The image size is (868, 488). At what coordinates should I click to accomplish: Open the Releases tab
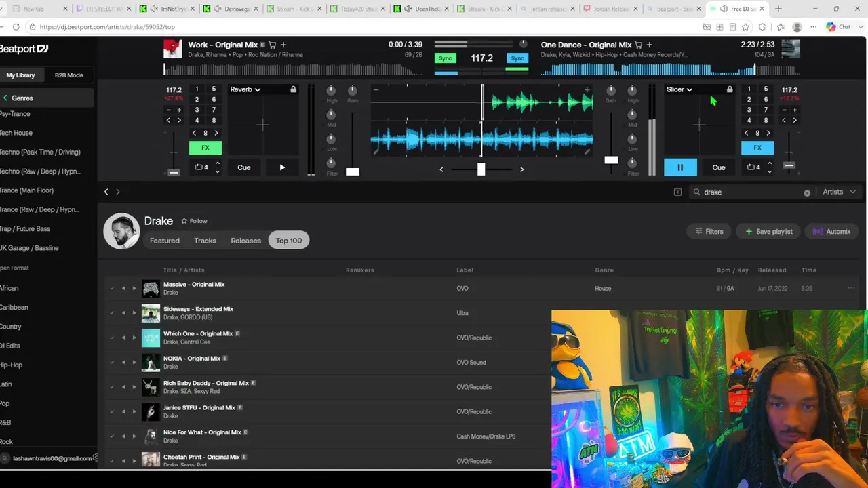[x=245, y=241]
